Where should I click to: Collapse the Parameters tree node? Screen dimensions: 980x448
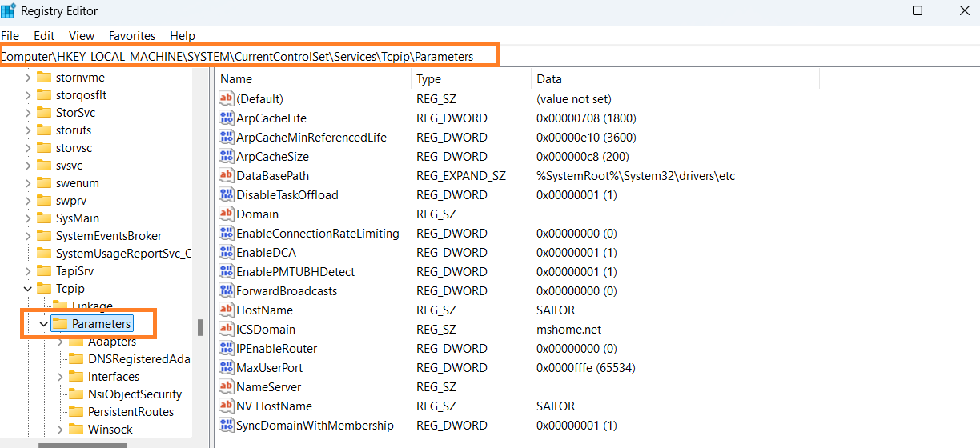[x=43, y=324]
